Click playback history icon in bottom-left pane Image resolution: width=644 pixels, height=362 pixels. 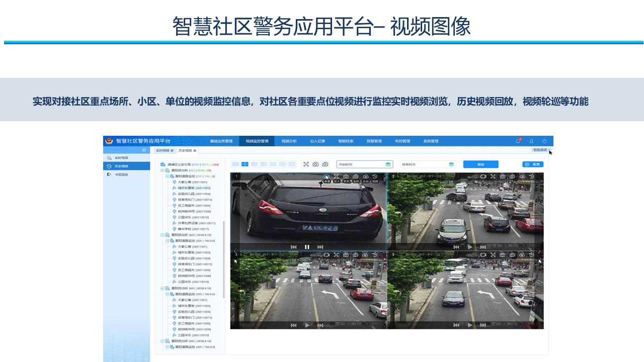(375, 255)
